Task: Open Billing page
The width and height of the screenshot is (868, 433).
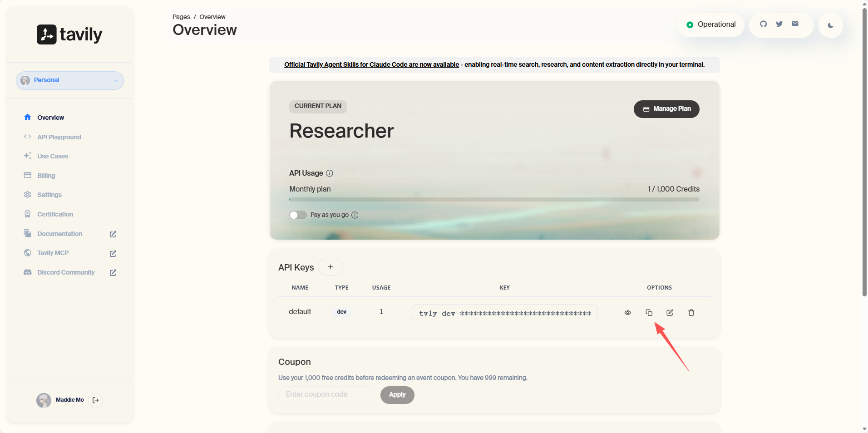Action: [x=46, y=176]
